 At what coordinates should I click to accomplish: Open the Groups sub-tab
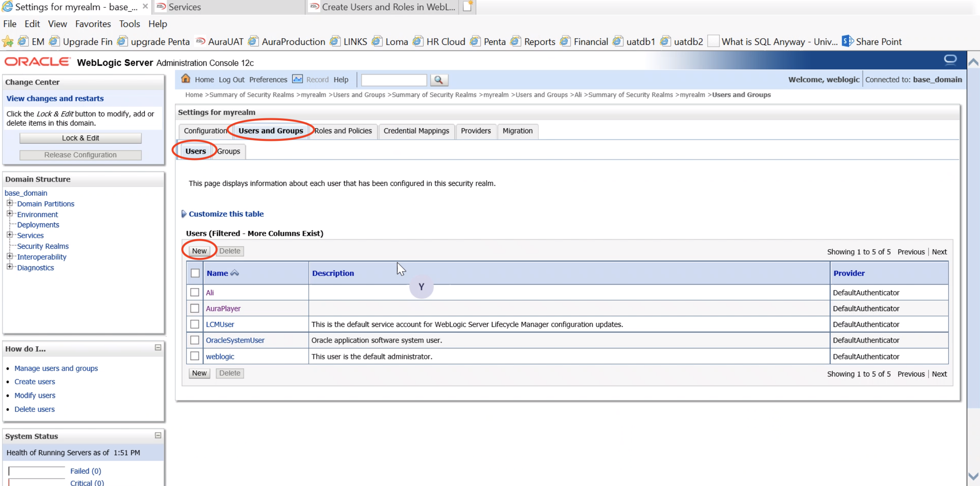coord(229,151)
